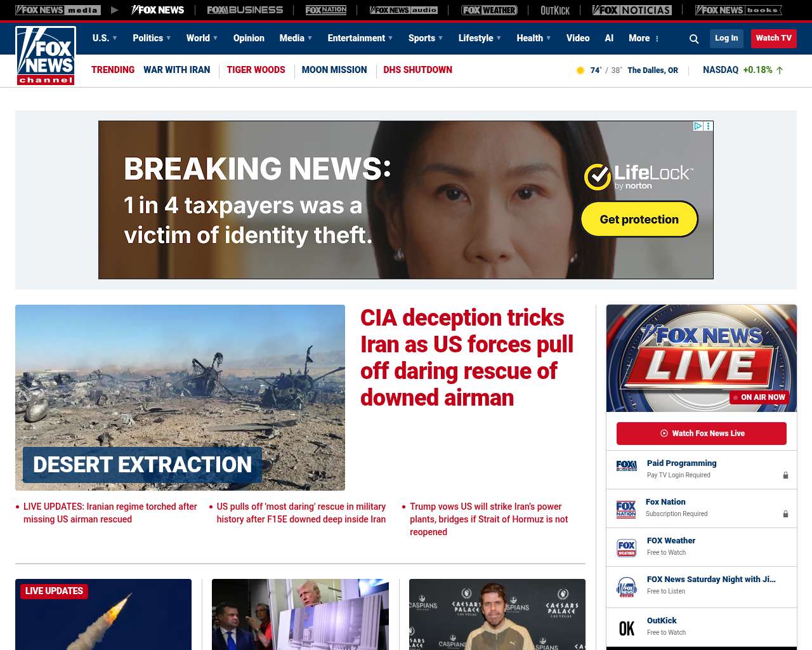Click the sunny weather icon
This screenshot has height=650, width=812.
click(580, 70)
